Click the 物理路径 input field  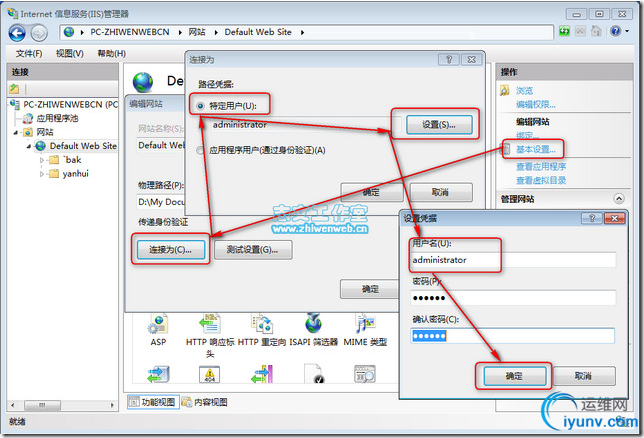tap(161, 202)
